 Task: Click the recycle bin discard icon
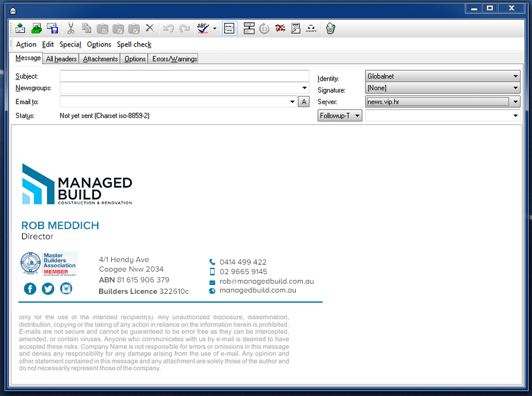331,29
